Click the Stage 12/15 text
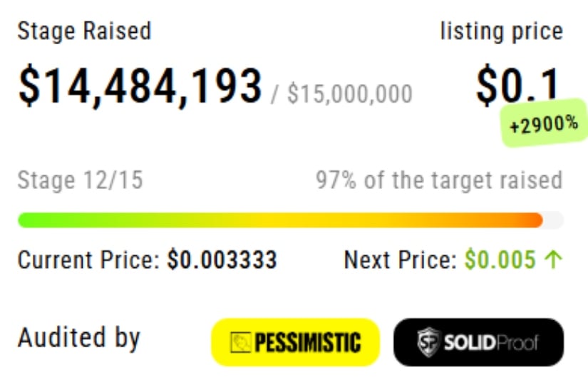 (81, 180)
